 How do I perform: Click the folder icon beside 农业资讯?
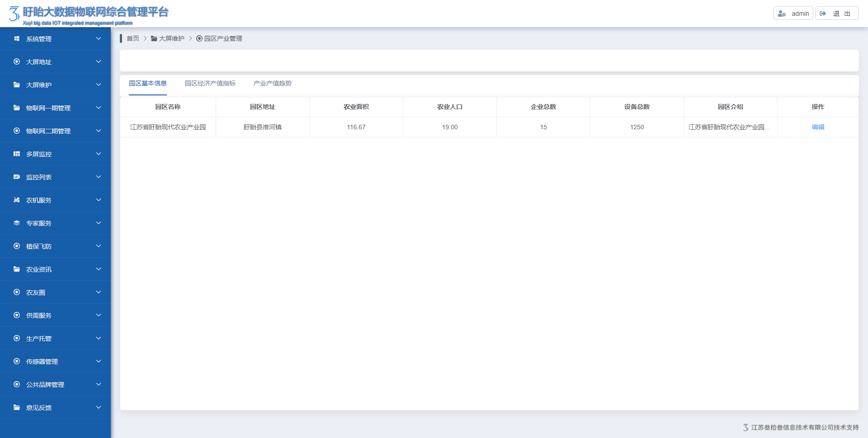tap(17, 269)
